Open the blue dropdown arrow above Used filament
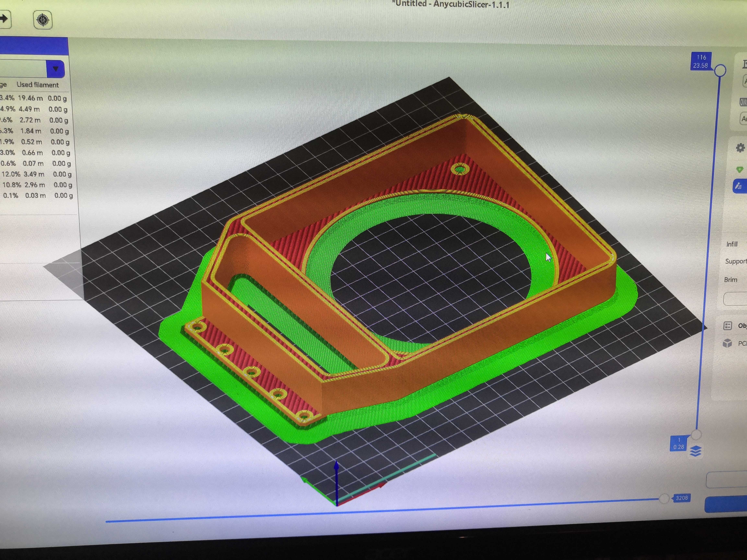The width and height of the screenshot is (747, 560). coord(55,69)
